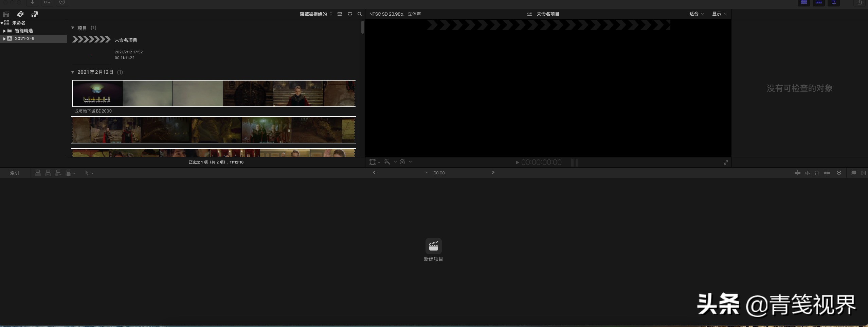Toggle the inspector panel visibility button
The image size is (868, 327).
point(834,3)
